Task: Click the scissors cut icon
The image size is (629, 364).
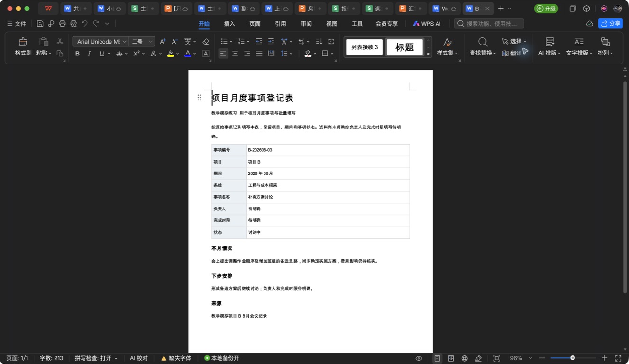Action: (60, 42)
